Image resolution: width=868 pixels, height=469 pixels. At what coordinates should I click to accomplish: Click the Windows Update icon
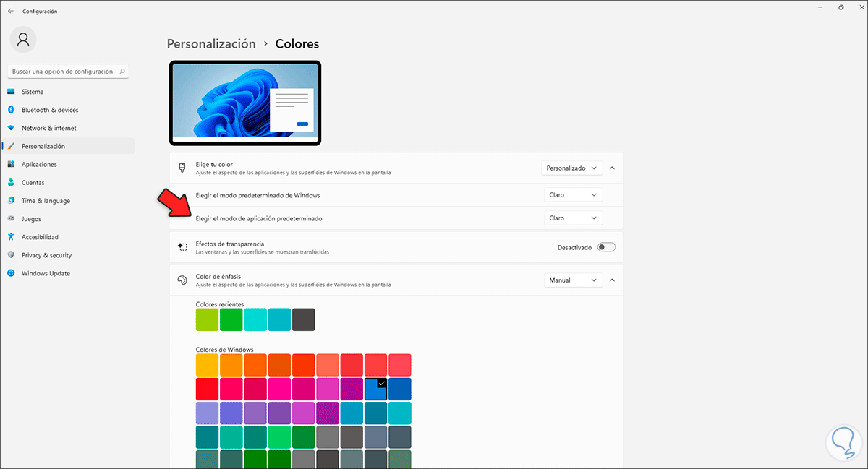(11, 273)
